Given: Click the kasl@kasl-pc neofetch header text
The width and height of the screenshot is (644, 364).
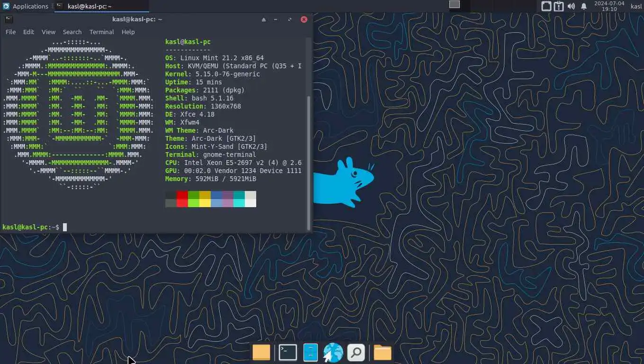Looking at the screenshot, I should (188, 42).
